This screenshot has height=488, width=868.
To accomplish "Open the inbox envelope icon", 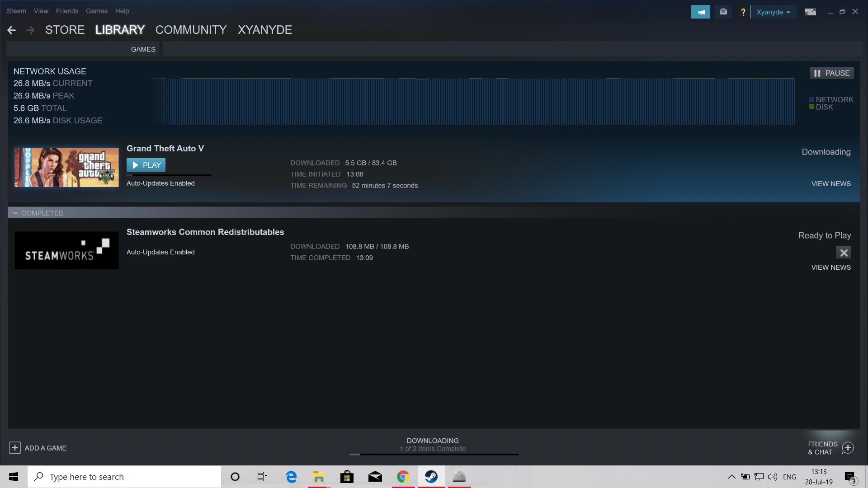I will click(x=723, y=12).
